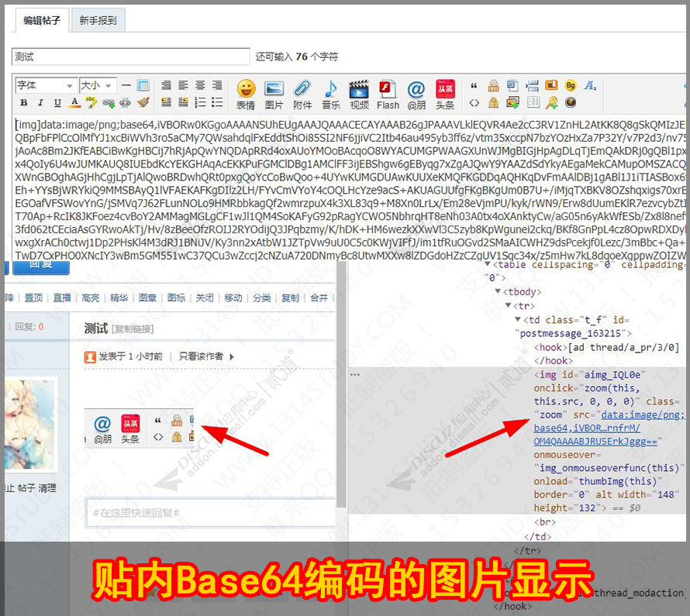Click the embedded base64 image in post
Viewport: 690px width, 616px height.
pos(139,428)
